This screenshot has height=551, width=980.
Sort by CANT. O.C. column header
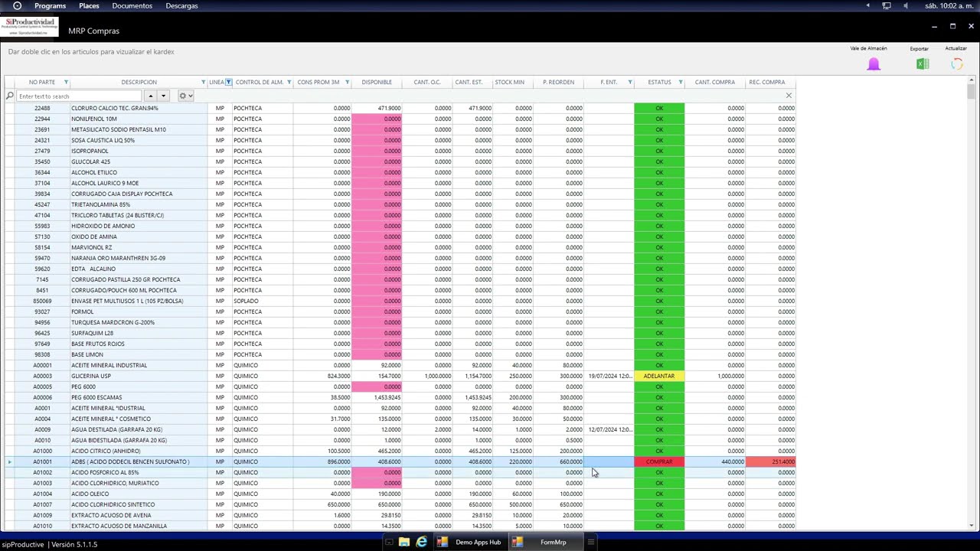coord(427,82)
